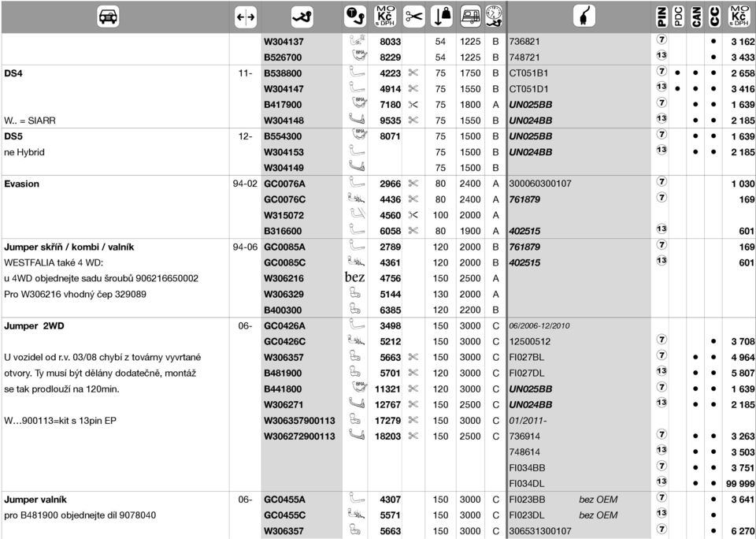Click the towbar type icon in B538800 row
The image size is (756, 539).
(x=356, y=72)
